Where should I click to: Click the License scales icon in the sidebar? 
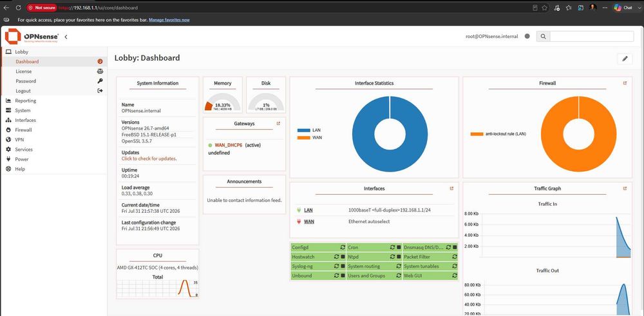point(100,71)
